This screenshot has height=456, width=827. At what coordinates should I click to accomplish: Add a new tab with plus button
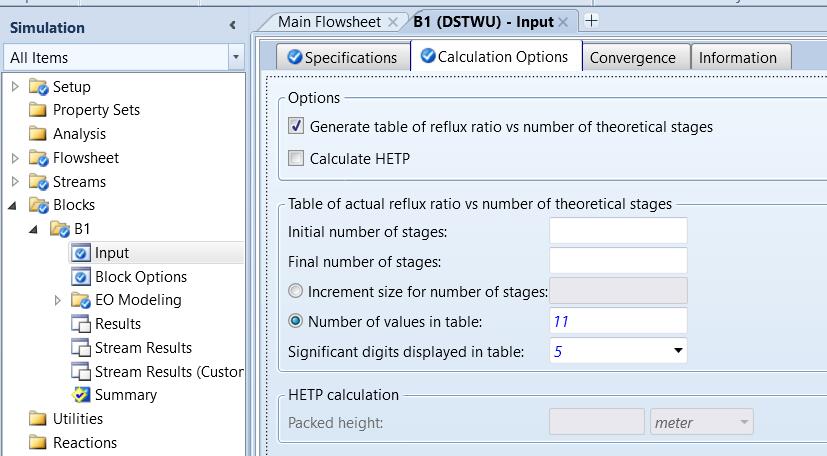(x=591, y=21)
